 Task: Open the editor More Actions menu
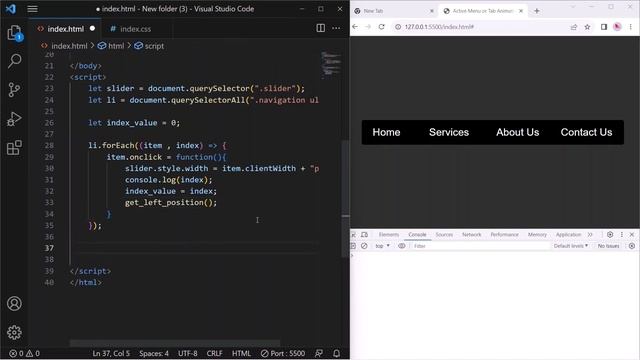click(336, 28)
